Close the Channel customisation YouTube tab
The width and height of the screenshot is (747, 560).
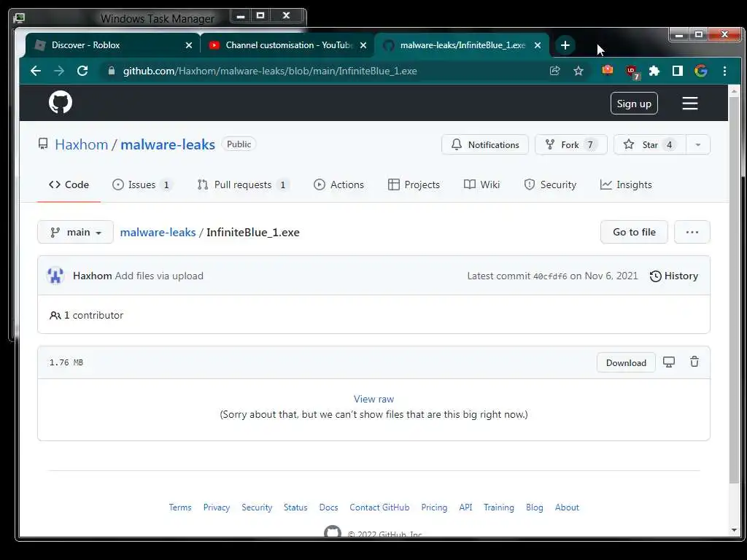pos(363,45)
